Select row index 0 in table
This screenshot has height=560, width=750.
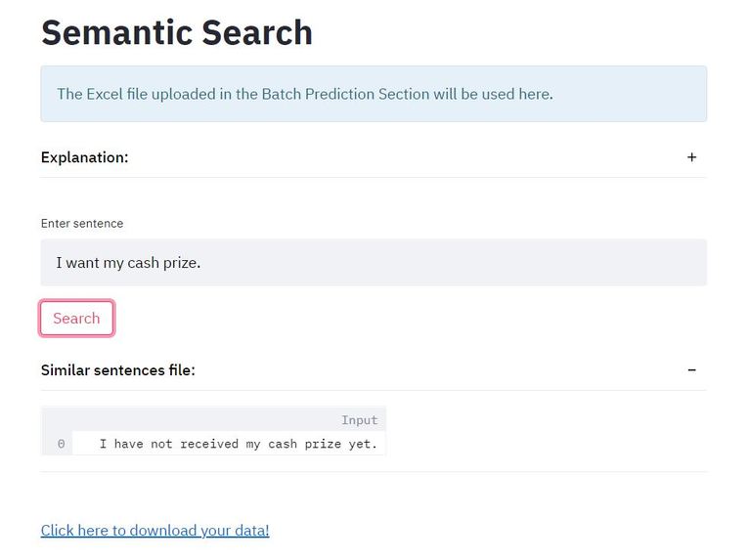(x=61, y=444)
